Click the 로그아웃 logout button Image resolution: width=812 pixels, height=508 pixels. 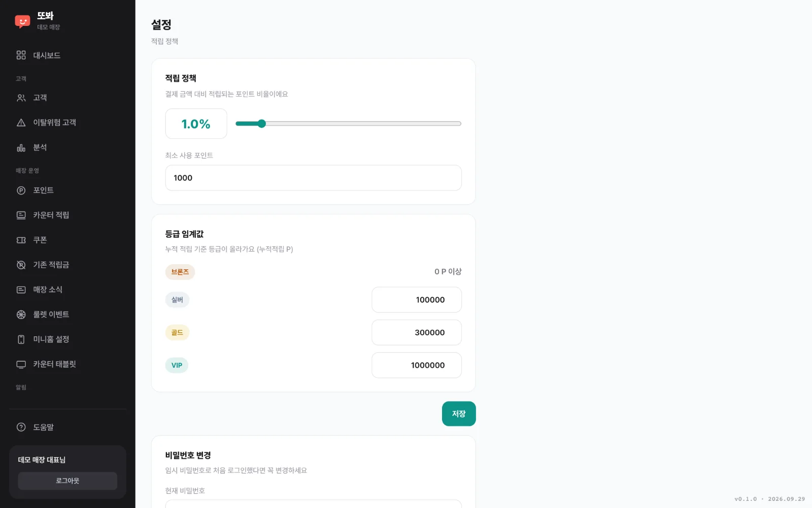coord(67,481)
